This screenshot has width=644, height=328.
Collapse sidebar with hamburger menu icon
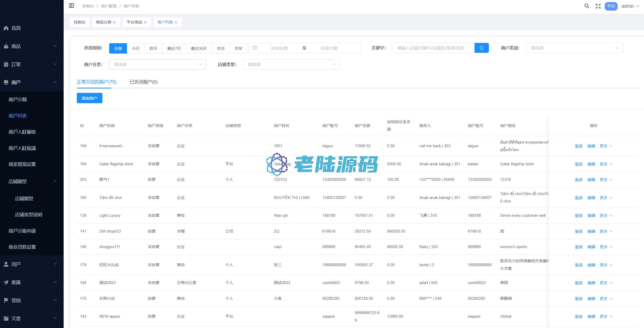pyautogui.click(x=72, y=6)
